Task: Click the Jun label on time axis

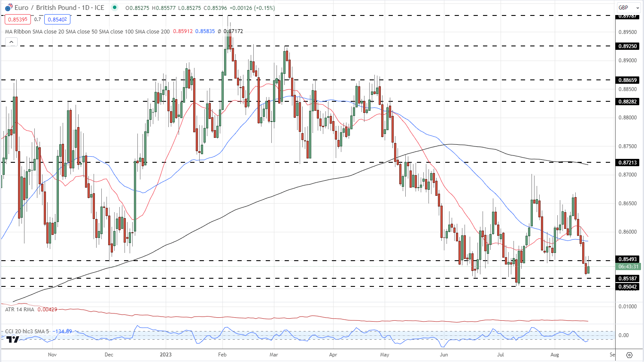Action: point(444,355)
